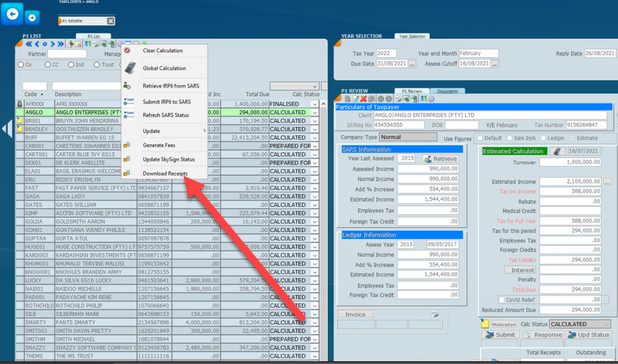This screenshot has width=618, height=364.
Task: Close the P1 REVIEW tab
Action: [111, 21]
